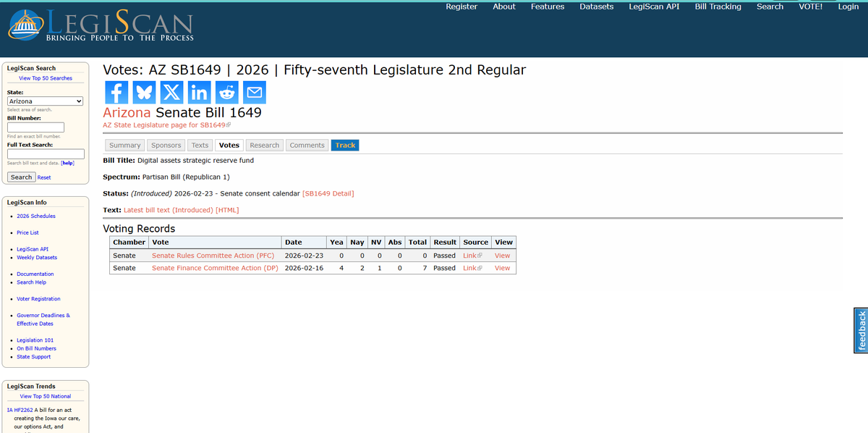The image size is (868, 433).
Task: Select the Votes tab
Action: (229, 146)
